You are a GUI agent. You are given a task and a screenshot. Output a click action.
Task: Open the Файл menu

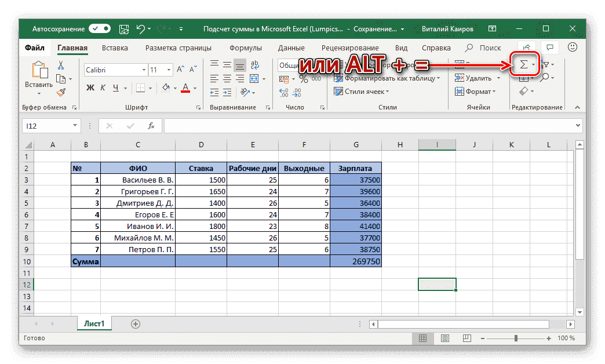pos(34,48)
